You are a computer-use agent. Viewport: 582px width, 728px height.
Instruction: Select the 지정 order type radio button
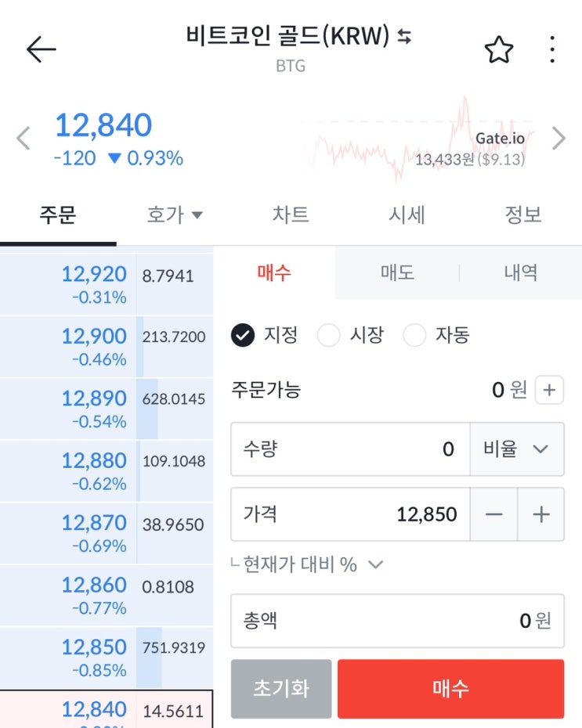click(244, 336)
